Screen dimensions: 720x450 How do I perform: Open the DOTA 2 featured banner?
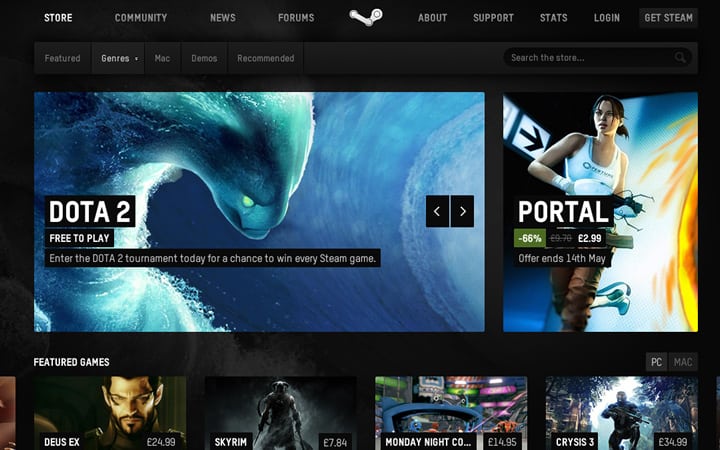click(259, 212)
